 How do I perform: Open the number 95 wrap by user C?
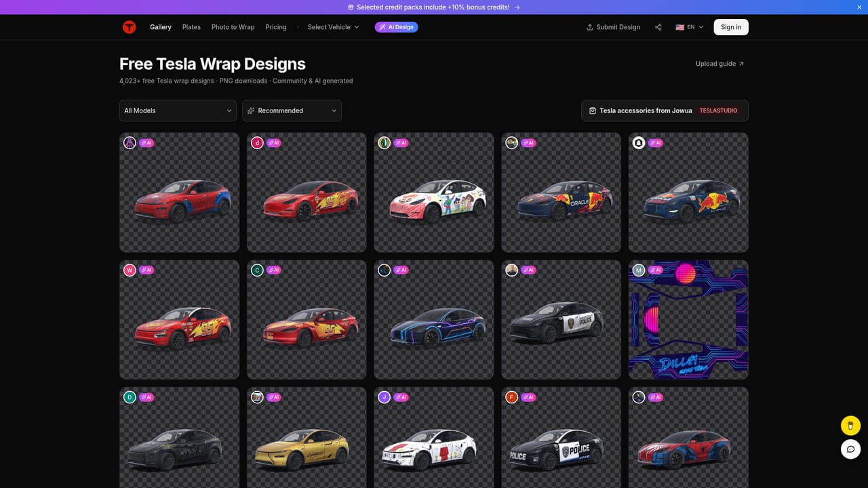pyautogui.click(x=307, y=319)
